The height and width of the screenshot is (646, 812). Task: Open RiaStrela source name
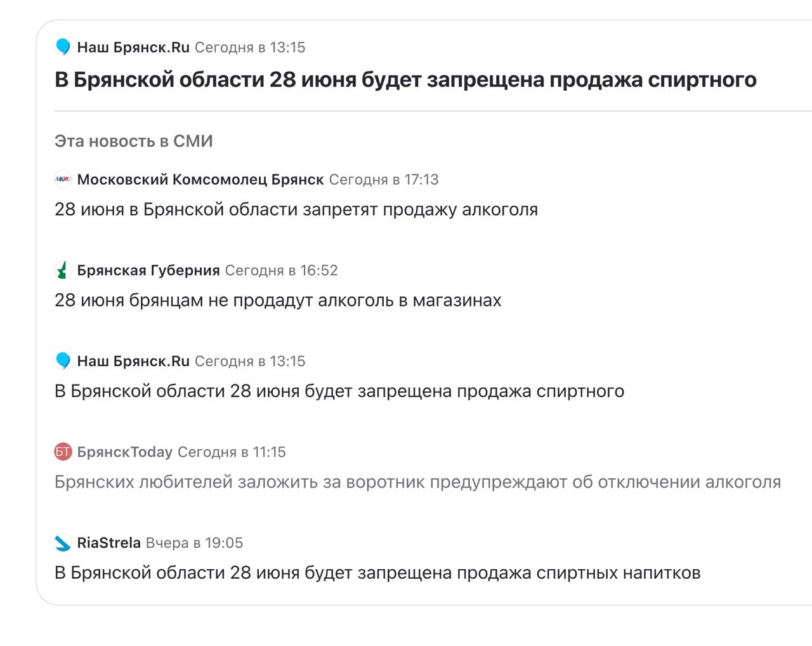[109, 543]
